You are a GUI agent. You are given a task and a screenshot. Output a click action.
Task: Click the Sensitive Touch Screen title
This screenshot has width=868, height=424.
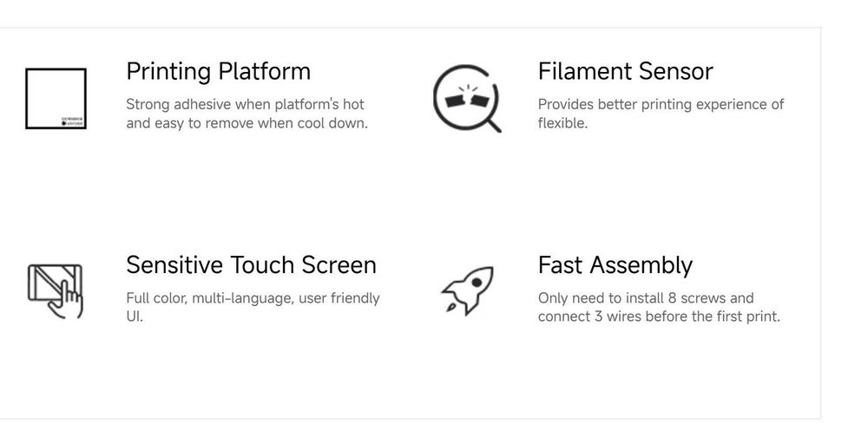251,264
